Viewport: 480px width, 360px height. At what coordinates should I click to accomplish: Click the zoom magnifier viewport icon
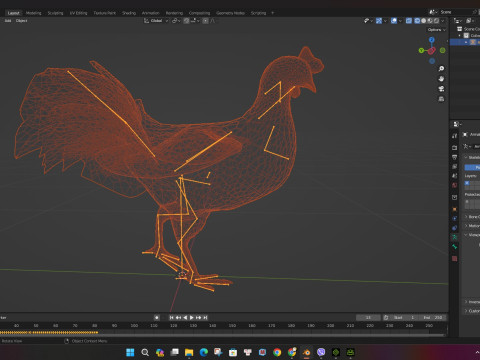(x=441, y=69)
